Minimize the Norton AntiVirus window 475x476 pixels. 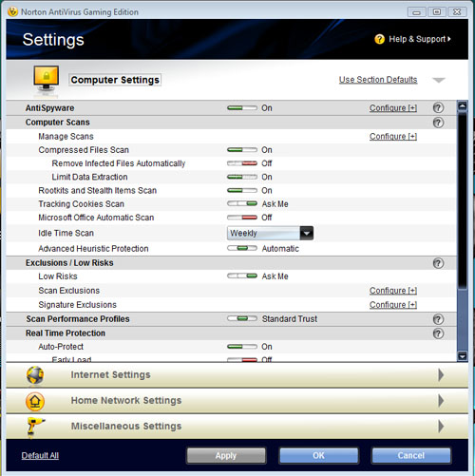click(x=416, y=12)
